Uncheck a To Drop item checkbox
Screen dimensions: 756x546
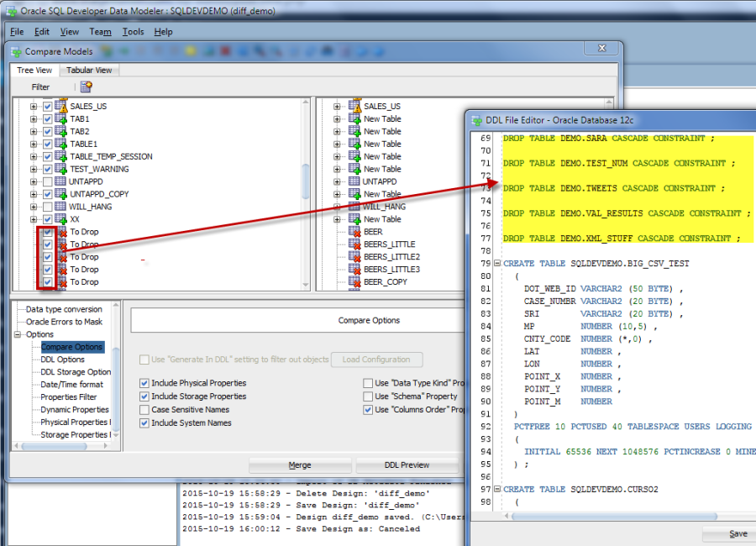click(x=47, y=232)
